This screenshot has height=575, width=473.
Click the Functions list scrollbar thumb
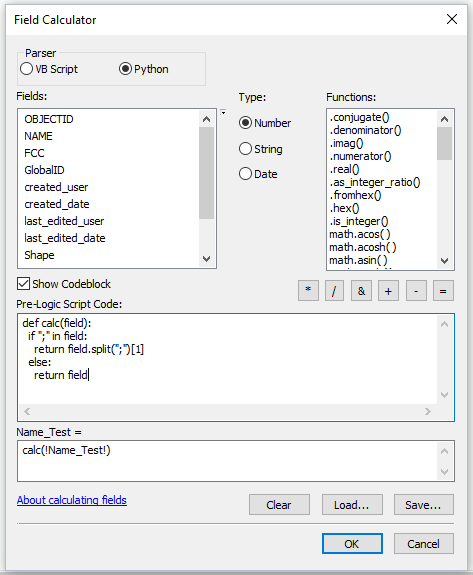pos(444,143)
